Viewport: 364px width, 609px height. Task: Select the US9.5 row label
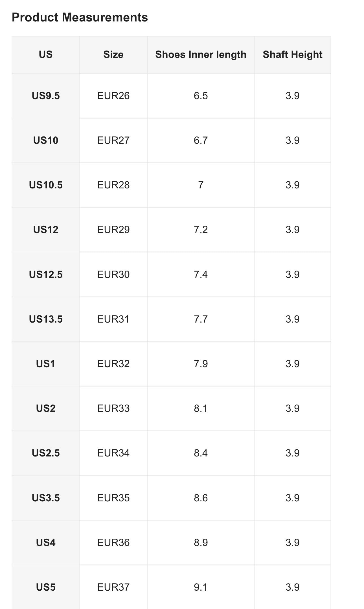tap(46, 96)
